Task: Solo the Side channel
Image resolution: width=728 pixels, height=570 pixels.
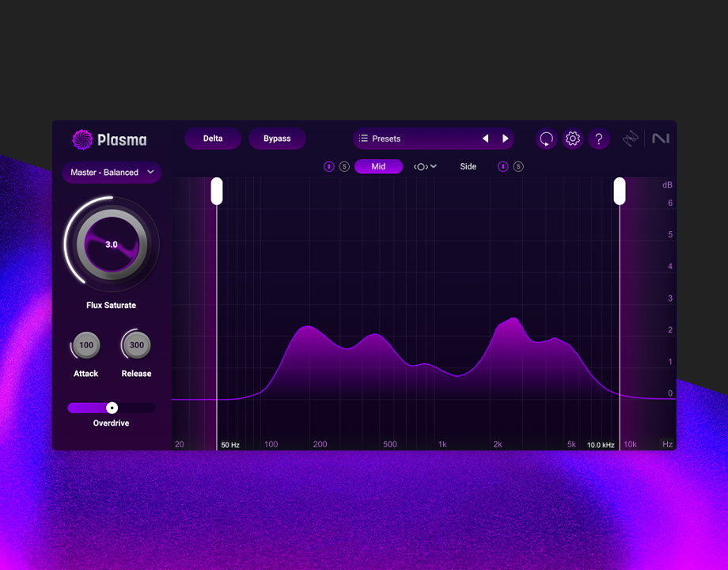Action: point(518,167)
